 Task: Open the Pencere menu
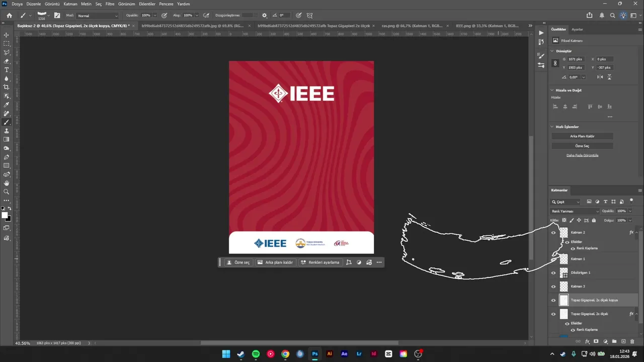[x=166, y=4]
